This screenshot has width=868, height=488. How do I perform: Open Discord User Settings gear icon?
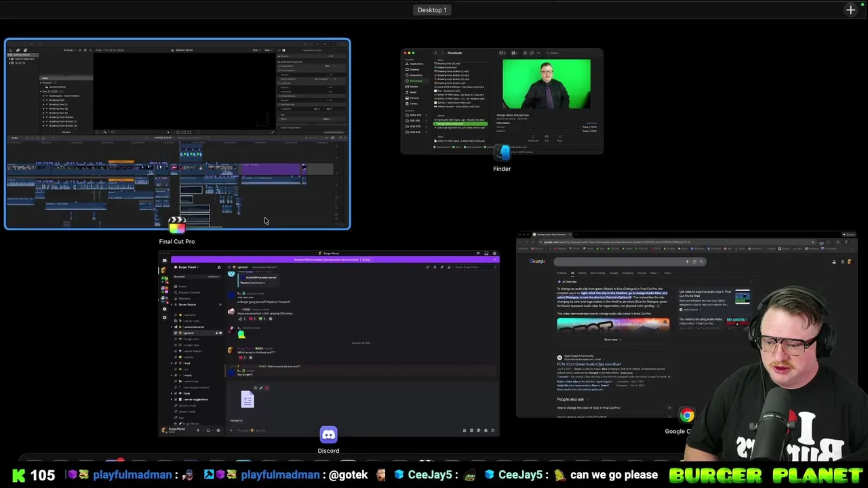218,430
